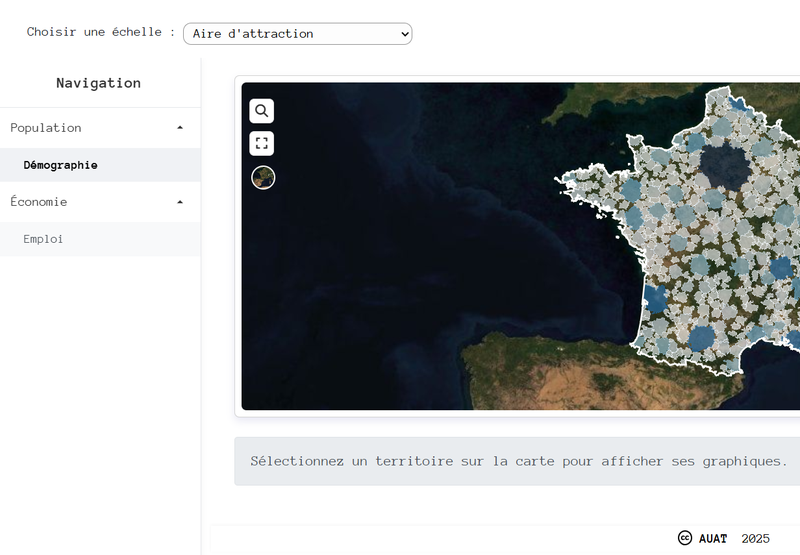Select the blue Toulouse territory on map
The image size is (800, 555).
pos(702,337)
